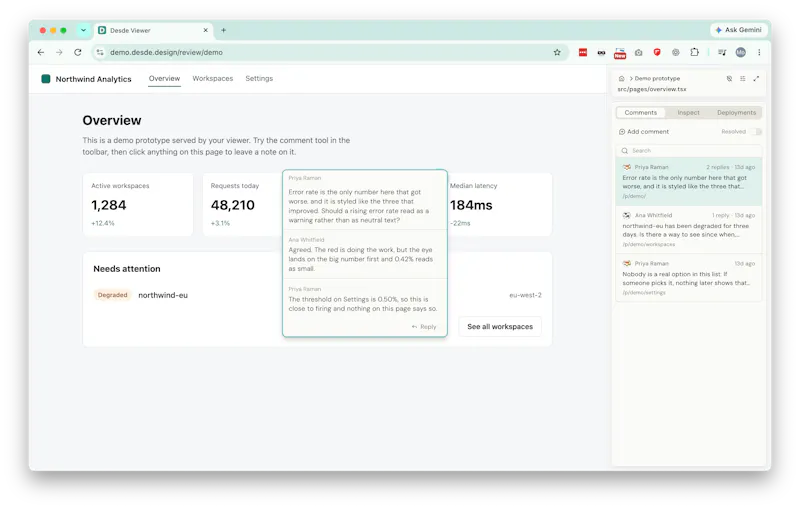This screenshot has width=800, height=509.
Task: Switch to the Inspect tab
Action: pos(688,112)
